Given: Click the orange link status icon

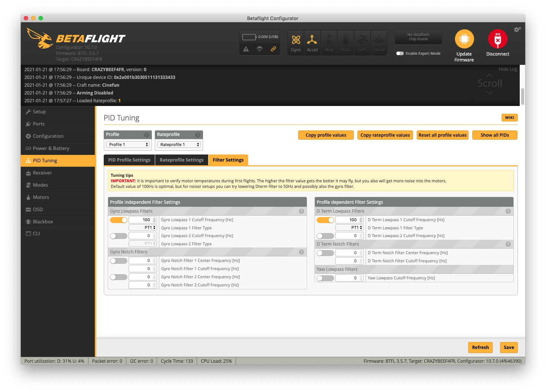Looking at the screenshot, I should coord(273,49).
